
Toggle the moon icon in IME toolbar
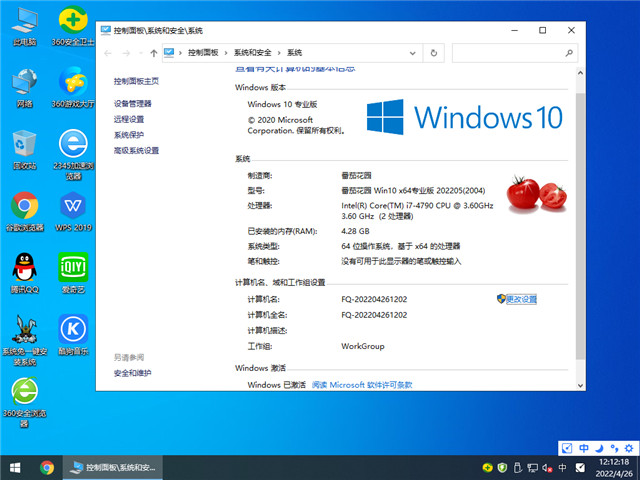[x=597, y=448]
